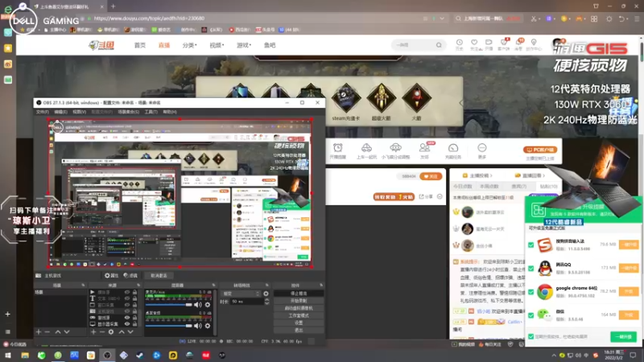Open the OBS 工具(T) menu
The width and height of the screenshot is (644, 362).
pos(151,112)
